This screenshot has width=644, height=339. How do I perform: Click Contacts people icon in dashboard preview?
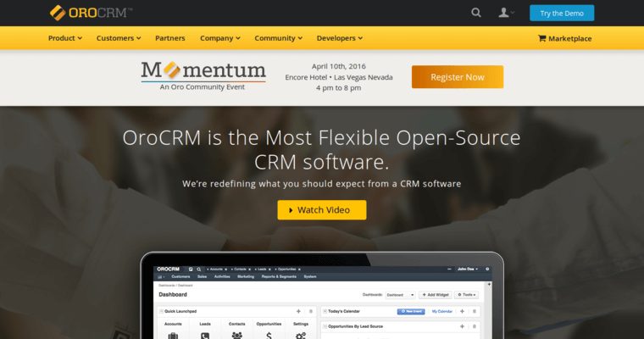click(x=236, y=336)
